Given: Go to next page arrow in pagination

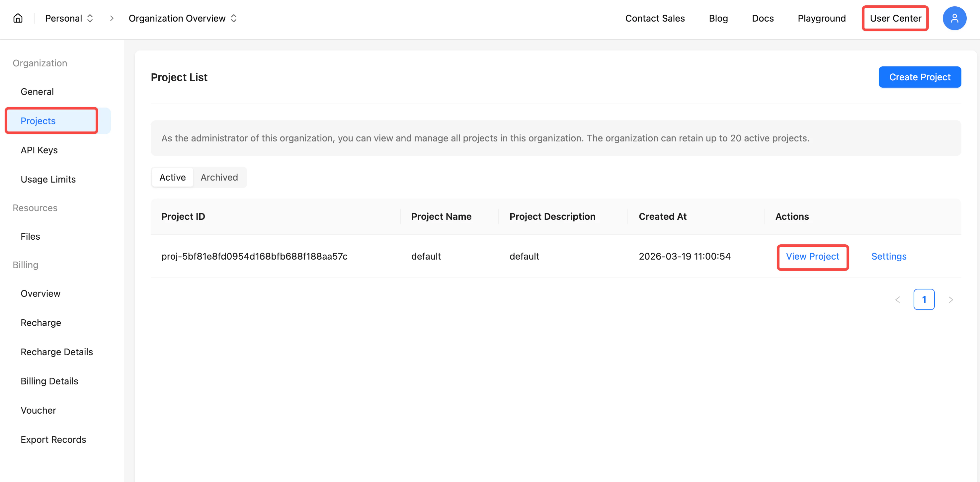Looking at the screenshot, I should click(x=950, y=300).
